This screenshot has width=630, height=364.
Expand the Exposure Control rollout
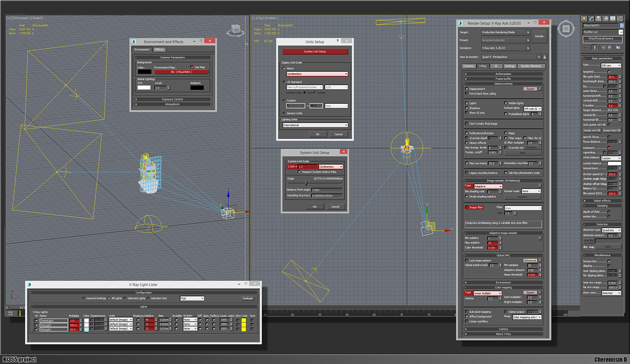click(x=173, y=99)
